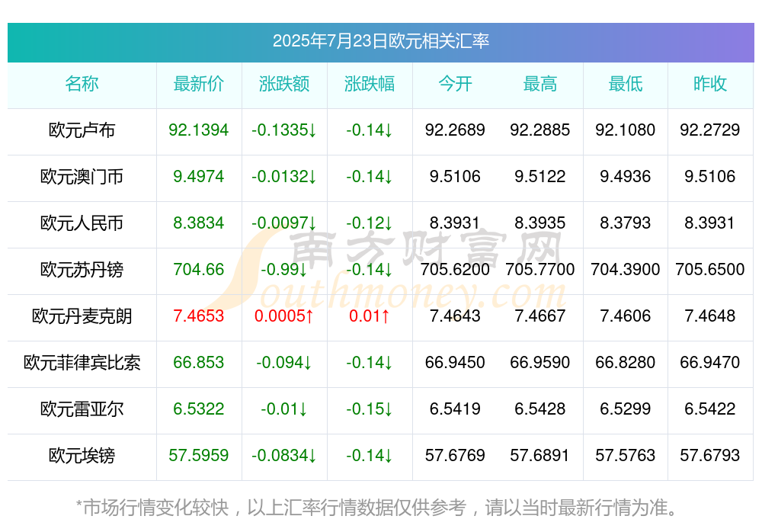Click the 今开 column header
This screenshot has width=762, height=532.
(455, 84)
